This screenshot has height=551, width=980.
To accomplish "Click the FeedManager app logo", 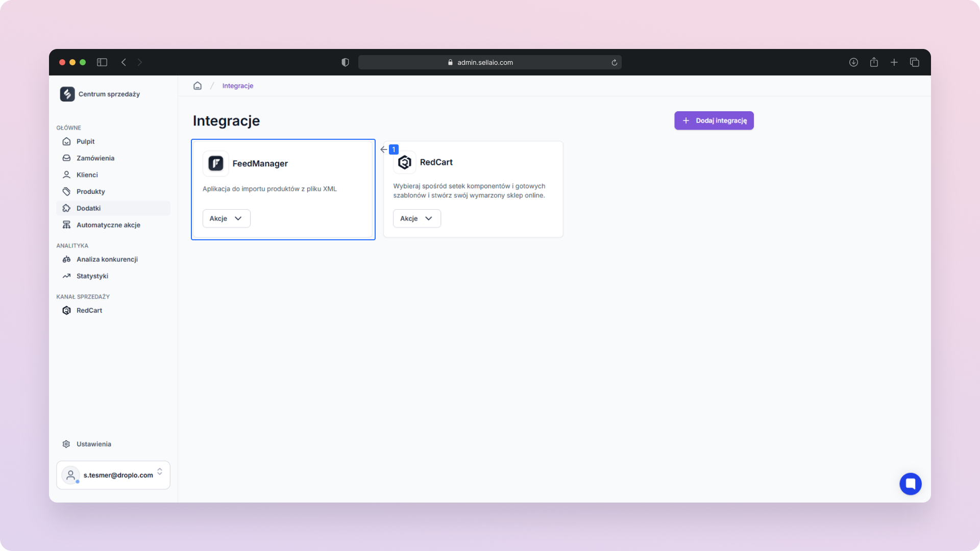I will click(x=216, y=163).
